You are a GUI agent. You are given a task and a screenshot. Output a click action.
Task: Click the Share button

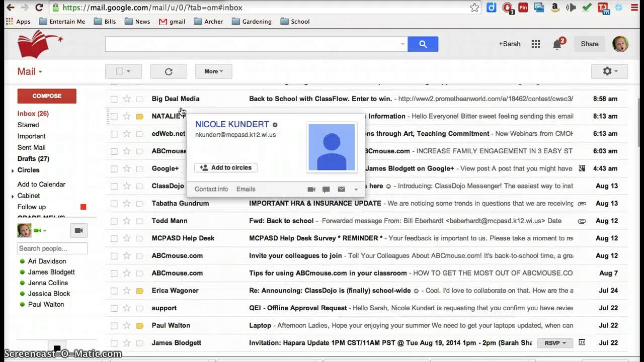coord(590,44)
